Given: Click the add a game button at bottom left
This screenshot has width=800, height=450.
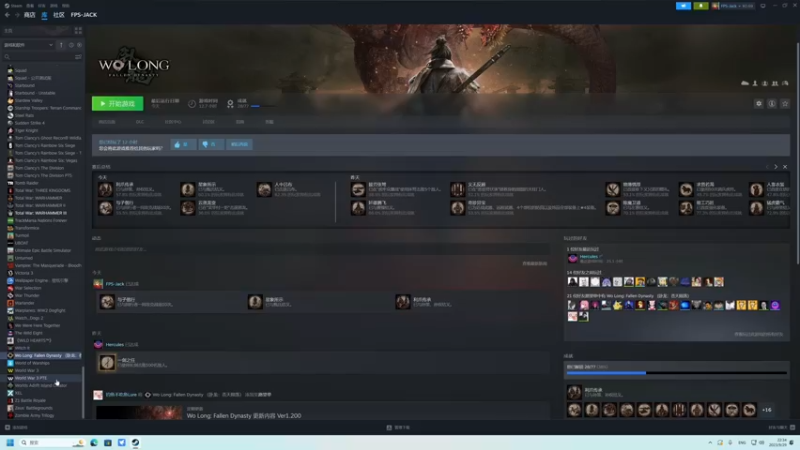Looking at the screenshot, I should [16, 428].
